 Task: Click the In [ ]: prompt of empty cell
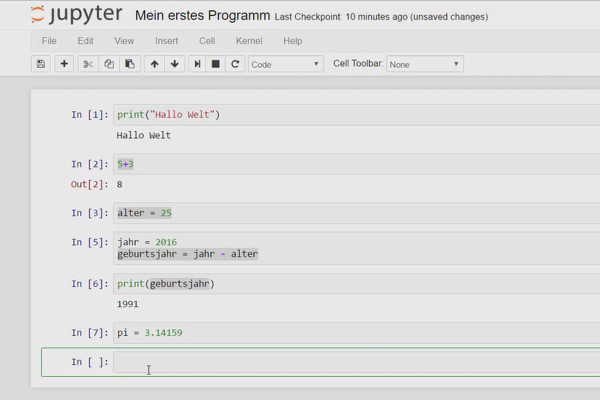[x=90, y=362]
